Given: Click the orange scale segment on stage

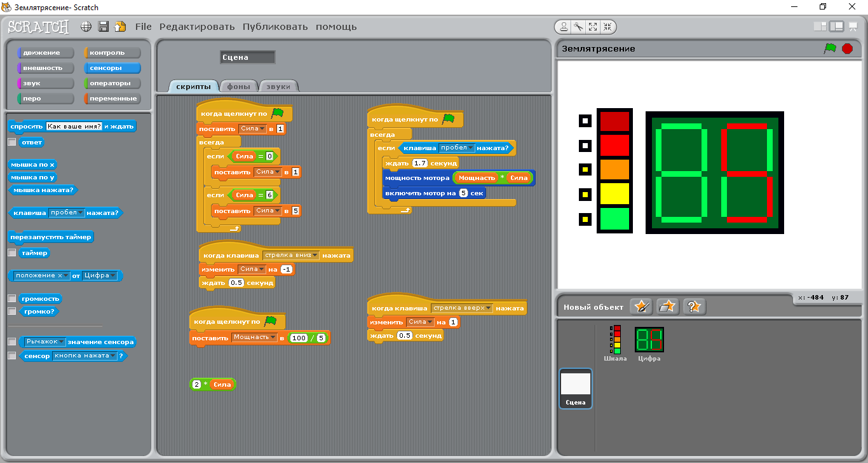Looking at the screenshot, I should coord(614,169).
